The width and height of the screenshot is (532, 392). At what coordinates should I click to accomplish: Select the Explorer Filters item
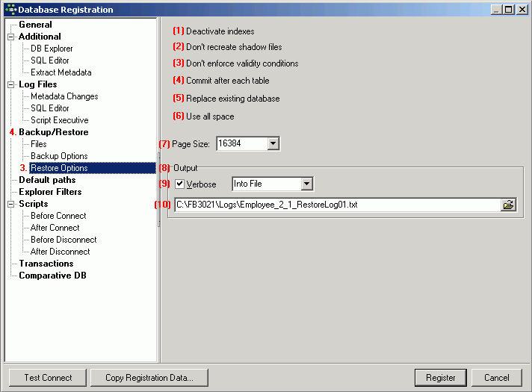[50, 192]
